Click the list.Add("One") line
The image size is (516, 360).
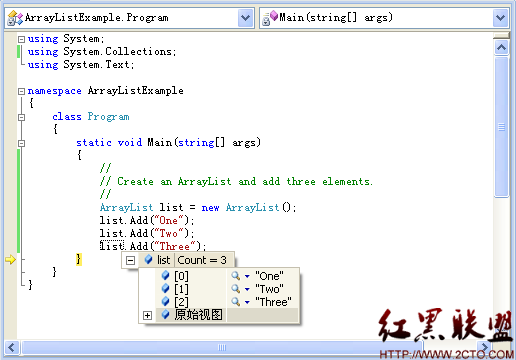(x=147, y=221)
